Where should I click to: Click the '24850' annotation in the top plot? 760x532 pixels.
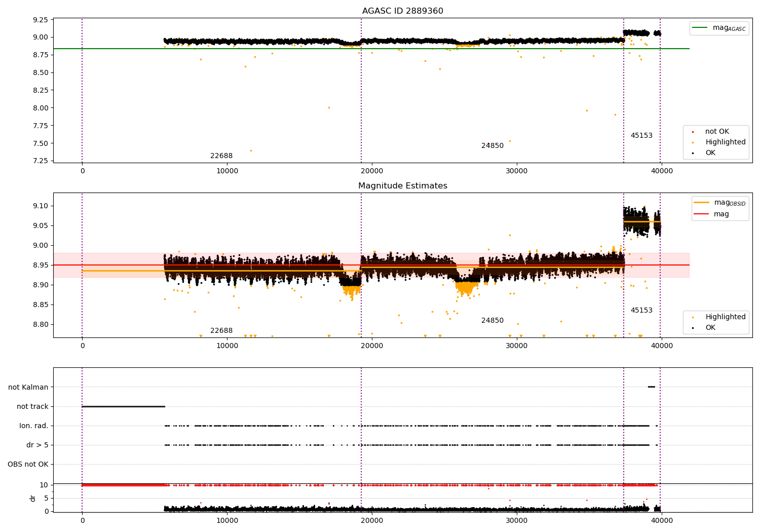[492, 146]
